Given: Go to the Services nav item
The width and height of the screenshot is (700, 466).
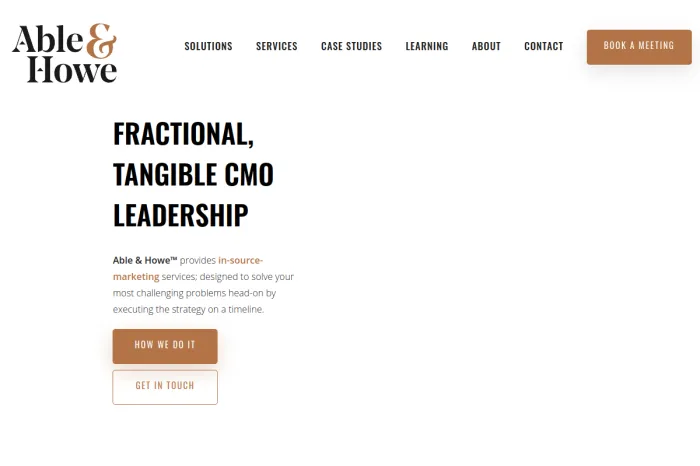Looking at the screenshot, I should click(x=277, y=46).
